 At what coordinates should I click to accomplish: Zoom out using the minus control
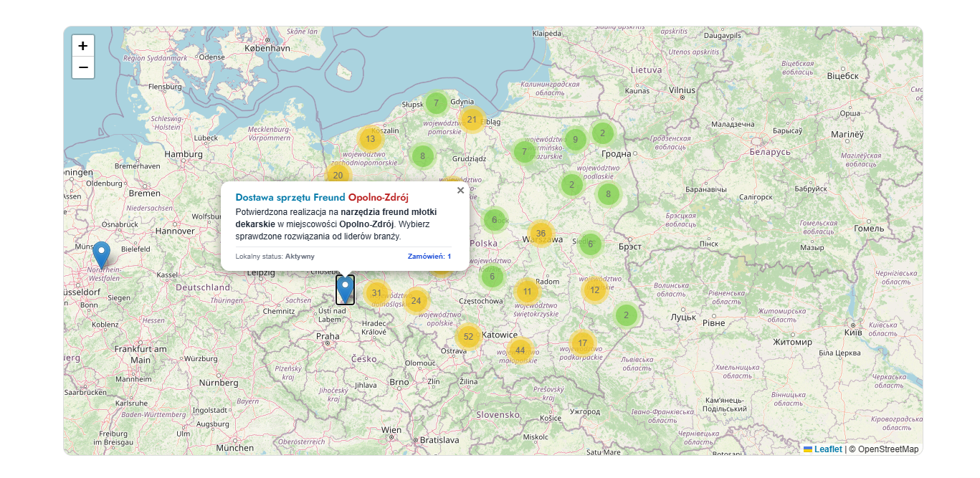point(83,67)
